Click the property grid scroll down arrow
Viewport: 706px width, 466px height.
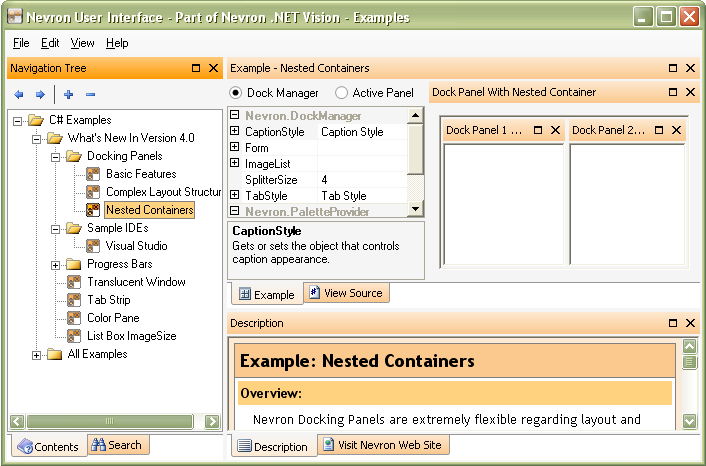tap(415, 209)
